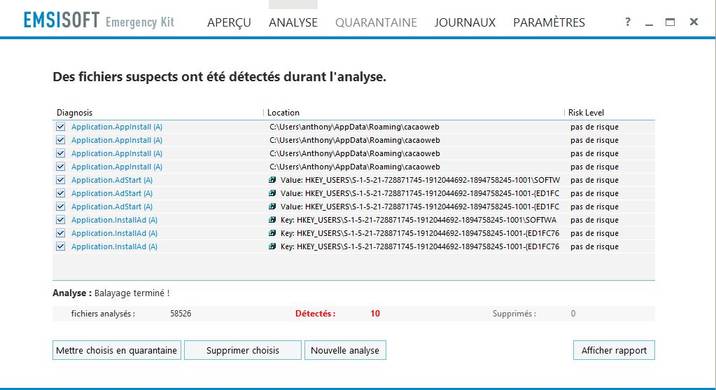The image size is (716, 390).
Task: Open Application.AppInstall link for lowercase anthony path
Action: point(116,126)
